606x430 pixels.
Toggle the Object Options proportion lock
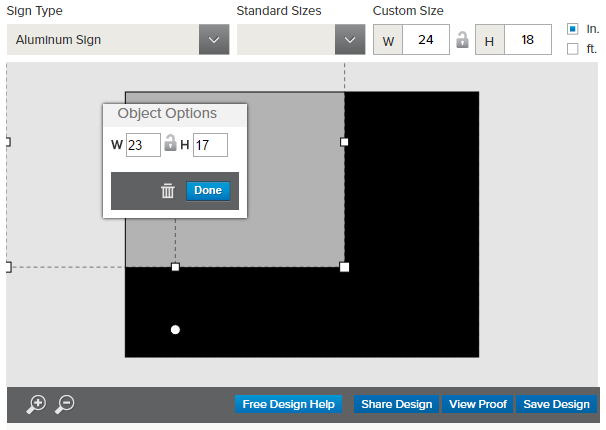pos(171,144)
